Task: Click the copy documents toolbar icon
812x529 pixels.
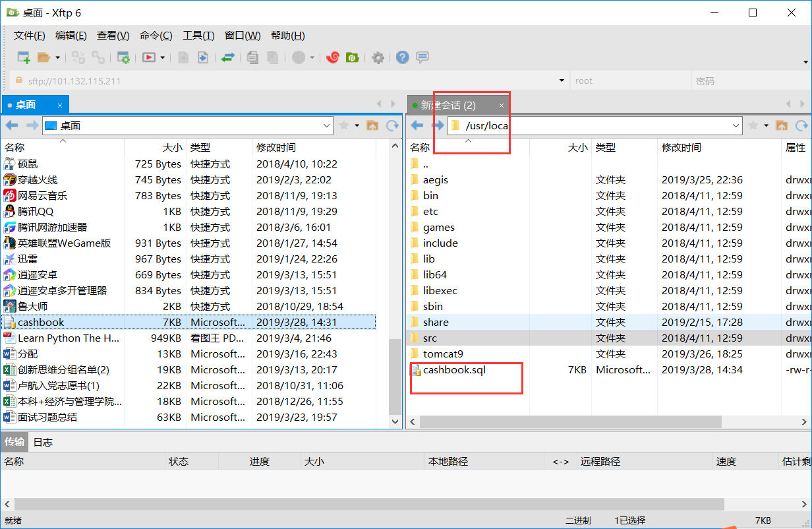Action: tap(252, 57)
